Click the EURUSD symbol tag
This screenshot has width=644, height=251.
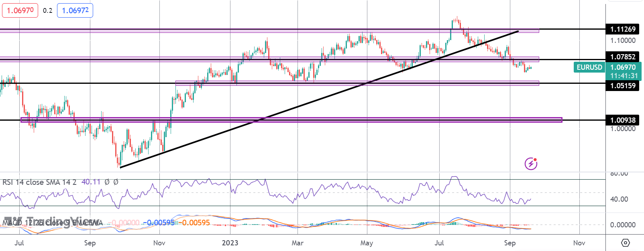(589, 67)
